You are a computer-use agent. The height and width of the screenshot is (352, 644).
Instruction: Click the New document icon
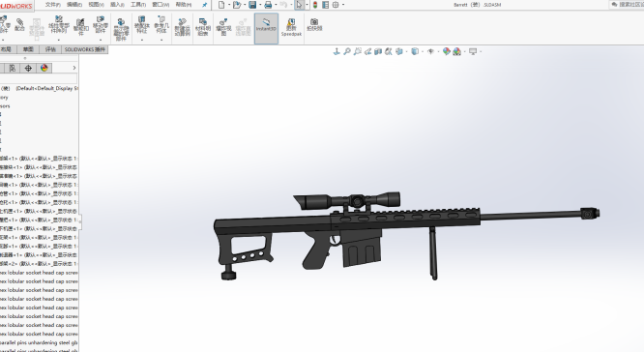pos(221,5)
